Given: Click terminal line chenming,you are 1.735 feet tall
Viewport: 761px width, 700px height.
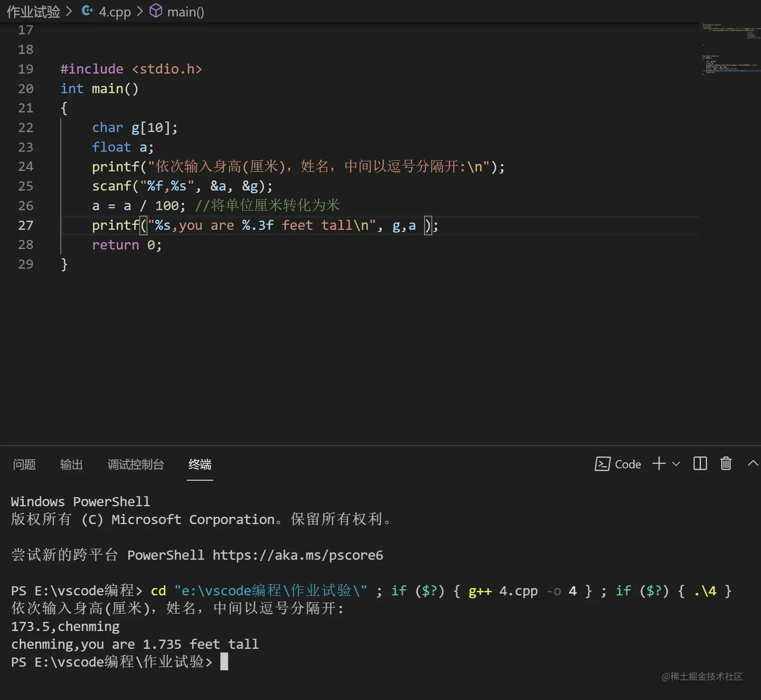Looking at the screenshot, I should point(135,644).
